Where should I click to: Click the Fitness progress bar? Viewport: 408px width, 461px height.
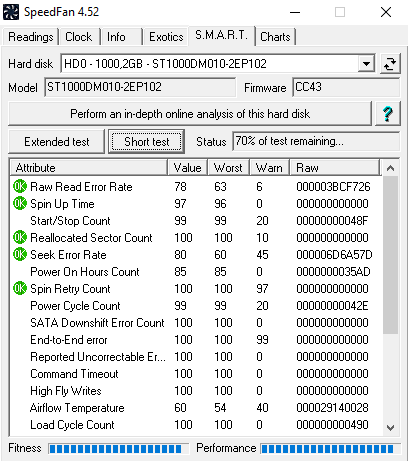119,449
